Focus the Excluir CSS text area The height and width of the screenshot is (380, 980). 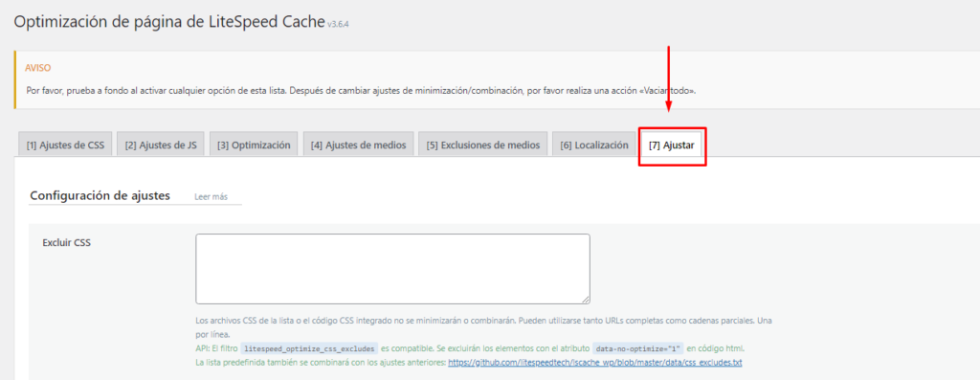(x=392, y=269)
